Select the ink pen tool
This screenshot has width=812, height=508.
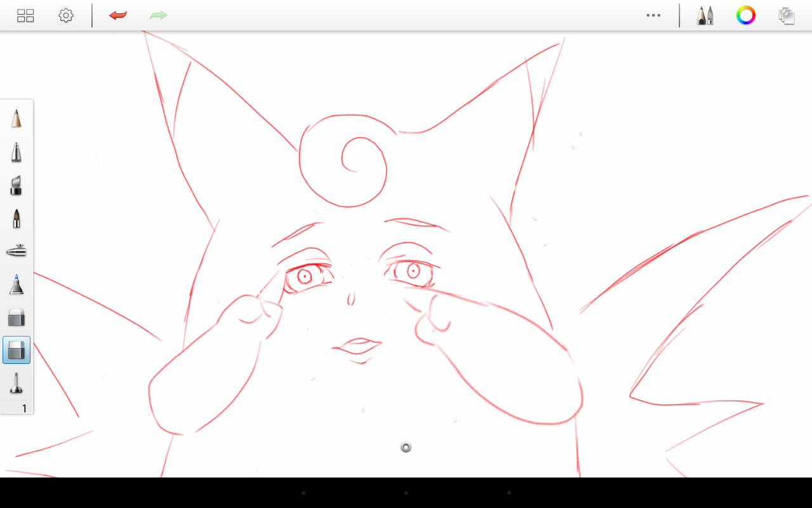[16, 152]
